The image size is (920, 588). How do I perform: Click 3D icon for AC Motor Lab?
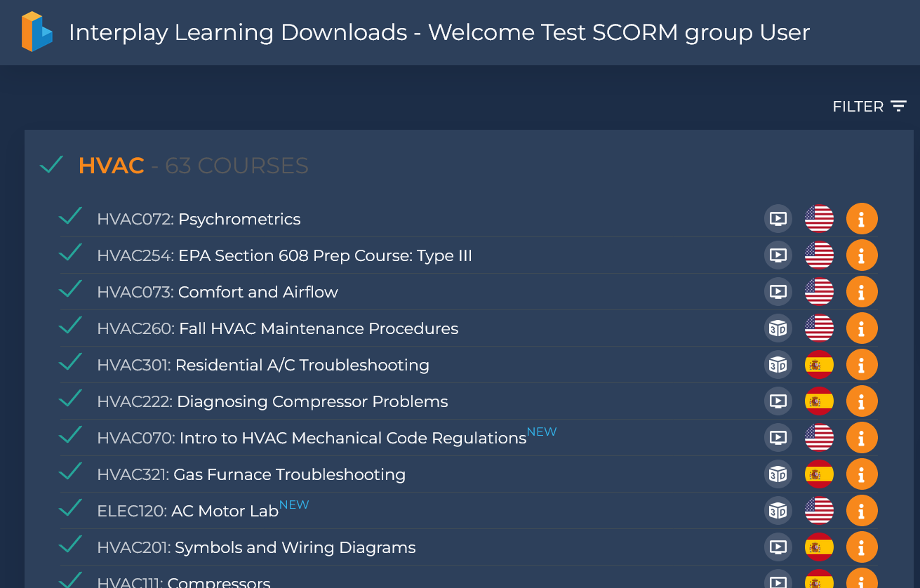pyautogui.click(x=778, y=511)
